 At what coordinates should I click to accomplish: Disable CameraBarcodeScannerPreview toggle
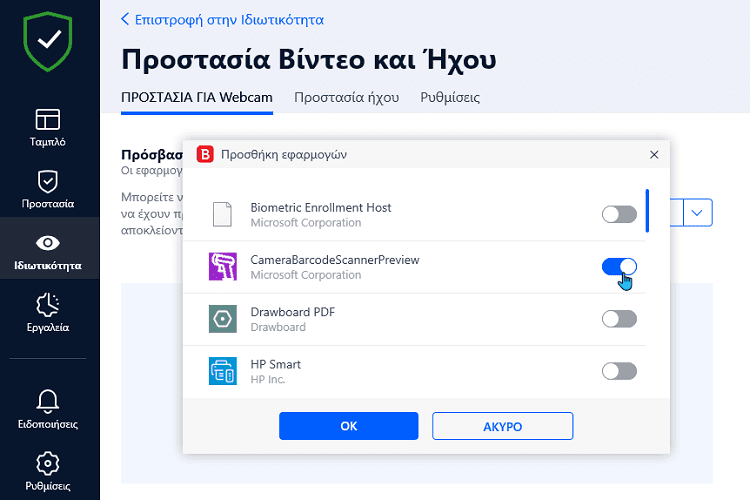click(x=619, y=267)
